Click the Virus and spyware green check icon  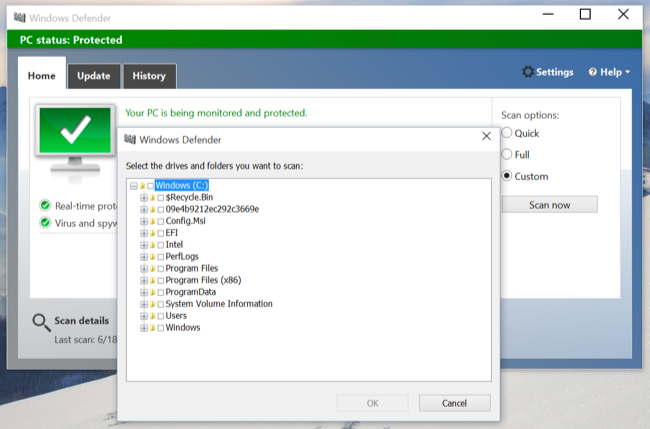pos(45,223)
